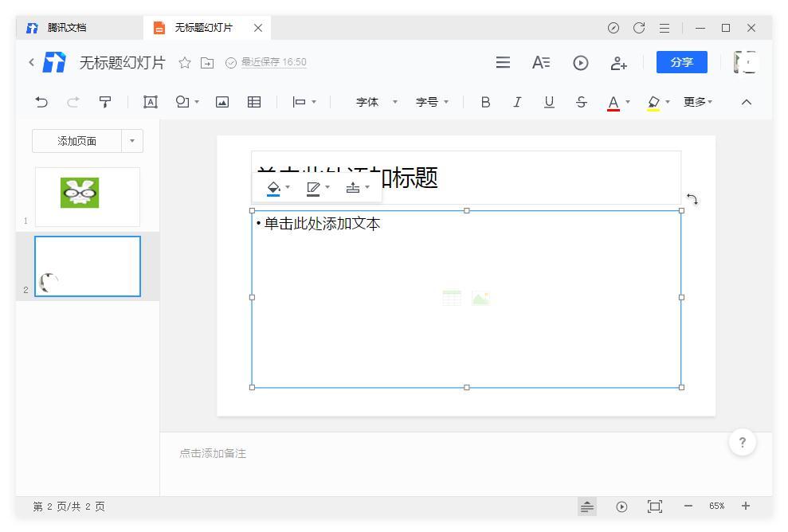Apply red font color
788x532 pixels.
coord(614,103)
